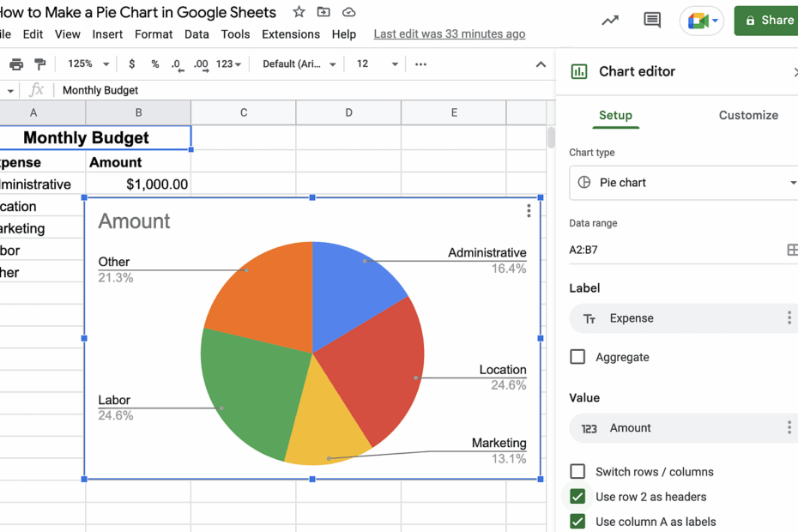Open the Amount value options menu

(x=789, y=427)
